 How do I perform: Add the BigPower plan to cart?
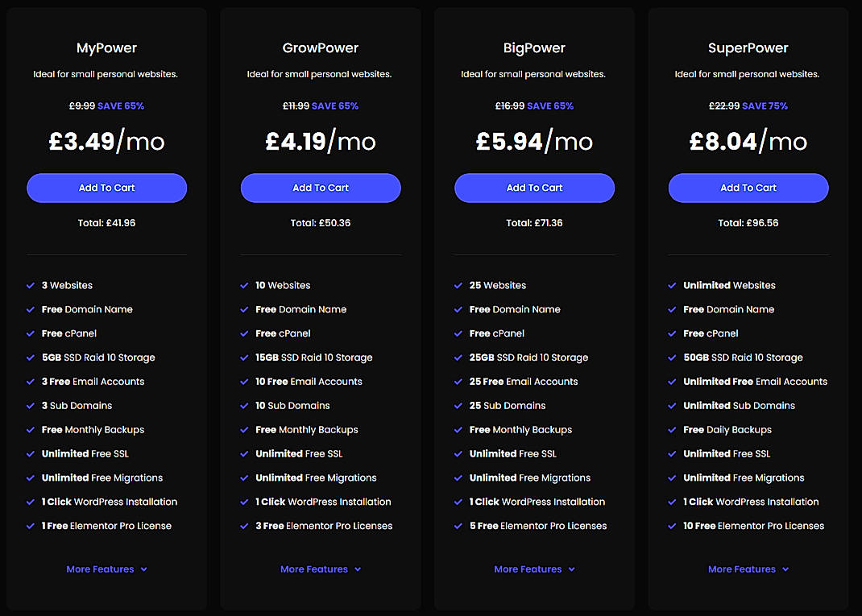pos(534,188)
